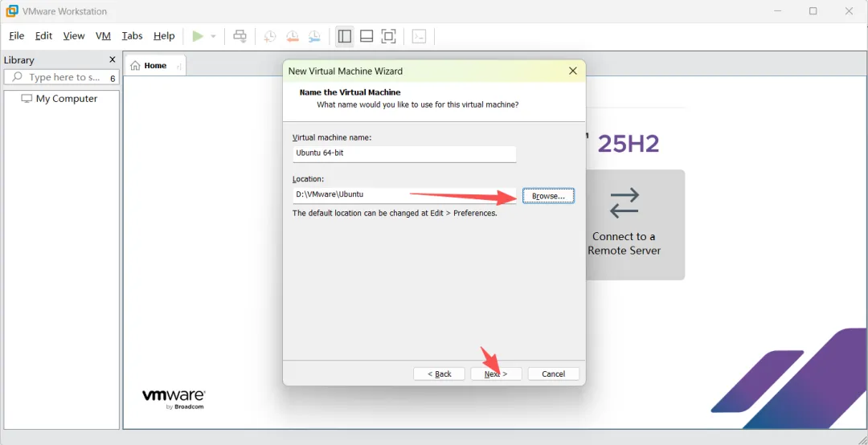Screen dimensions: 868x445
Task: Open the library search filter dropdown
Action: (x=113, y=79)
